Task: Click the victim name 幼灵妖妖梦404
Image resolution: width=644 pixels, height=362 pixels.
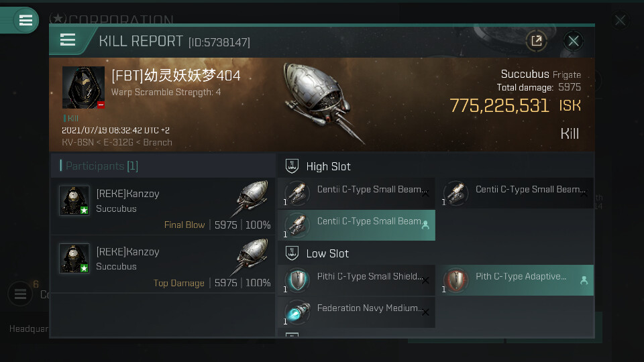Action: tap(176, 76)
